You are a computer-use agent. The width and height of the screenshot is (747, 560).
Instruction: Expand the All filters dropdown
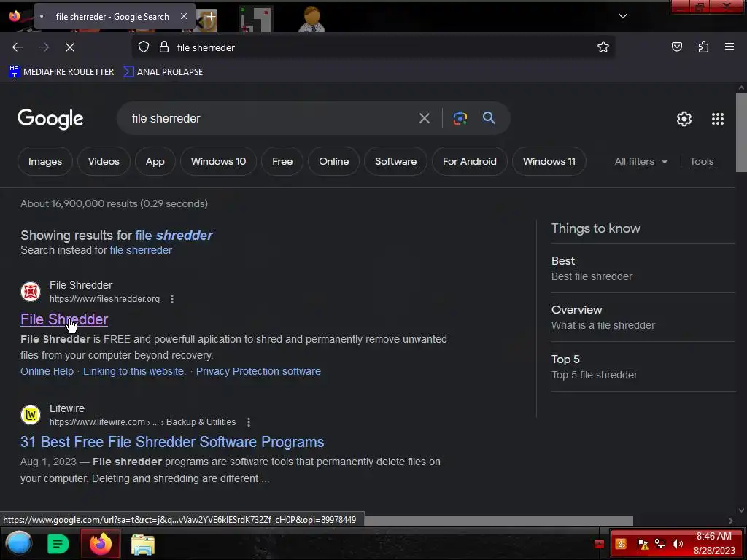coord(640,161)
